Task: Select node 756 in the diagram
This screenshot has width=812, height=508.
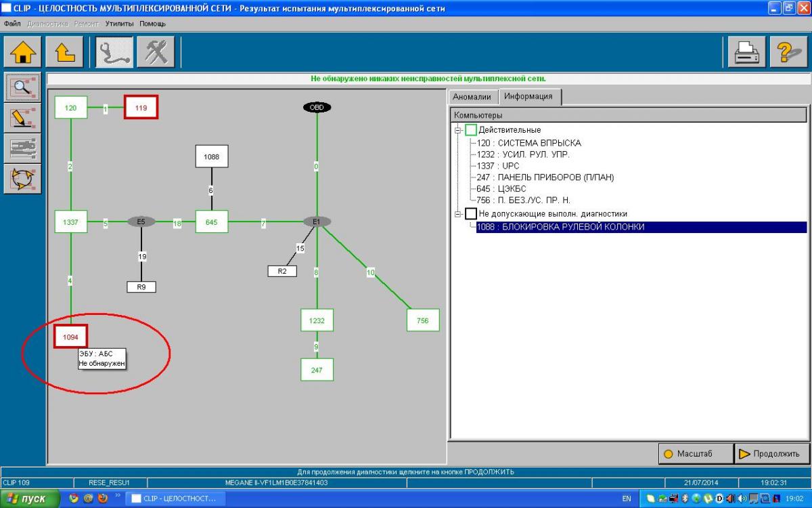Action: point(423,320)
